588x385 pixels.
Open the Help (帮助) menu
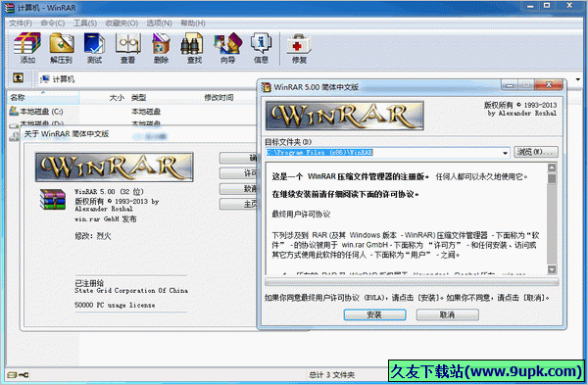point(193,24)
